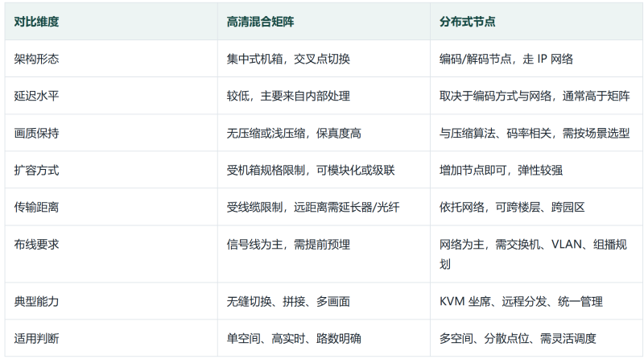The height and width of the screenshot is (359, 644).
Task: Click the cell '与压缩算法、码率相关，需按场景选型'
Action: coord(535,133)
